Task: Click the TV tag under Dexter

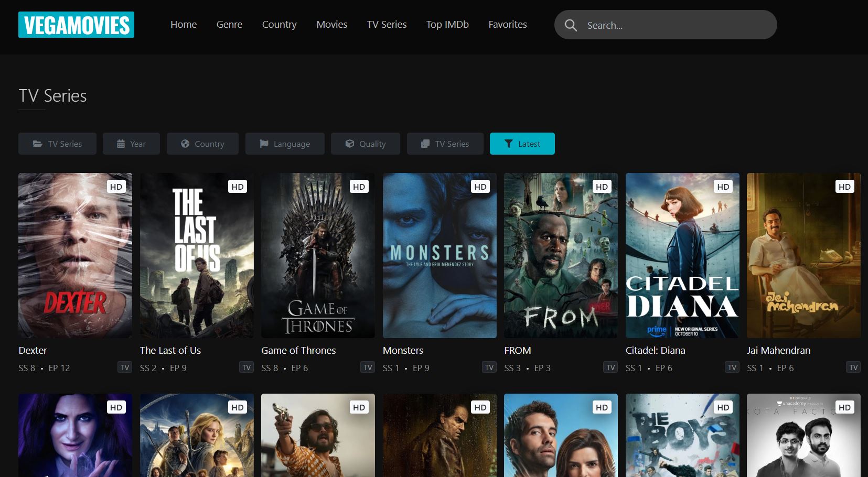Action: coord(125,367)
